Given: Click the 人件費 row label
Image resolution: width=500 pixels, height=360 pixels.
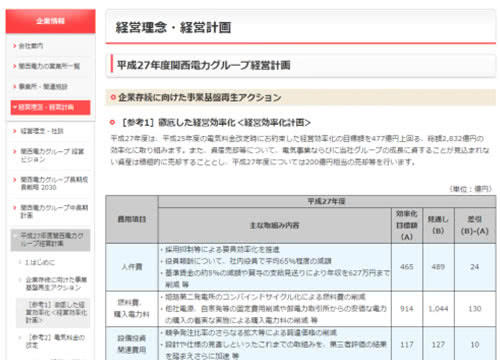Looking at the screenshot, I should coord(132,267).
